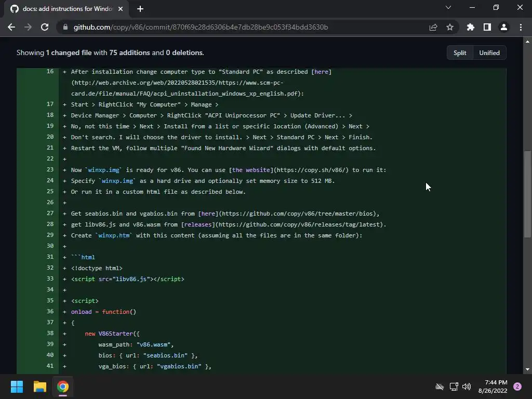
Task: Click 'onload' on line 36
Action: [81, 312]
